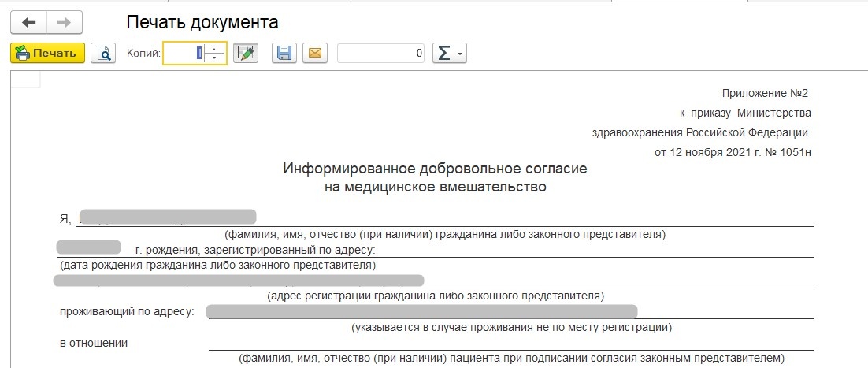
Task: Click the empty line beside 'в отношении'
Action: (x=510, y=343)
